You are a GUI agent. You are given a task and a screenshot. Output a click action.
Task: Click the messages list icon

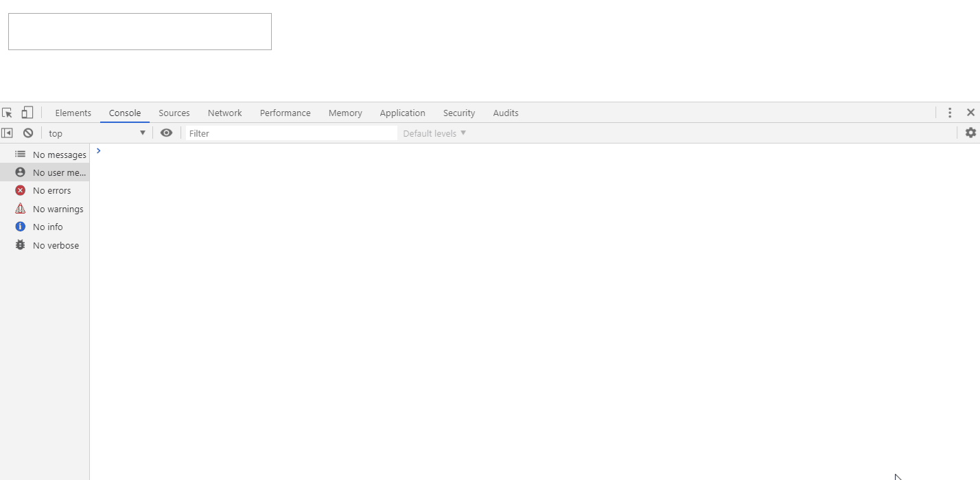click(20, 155)
